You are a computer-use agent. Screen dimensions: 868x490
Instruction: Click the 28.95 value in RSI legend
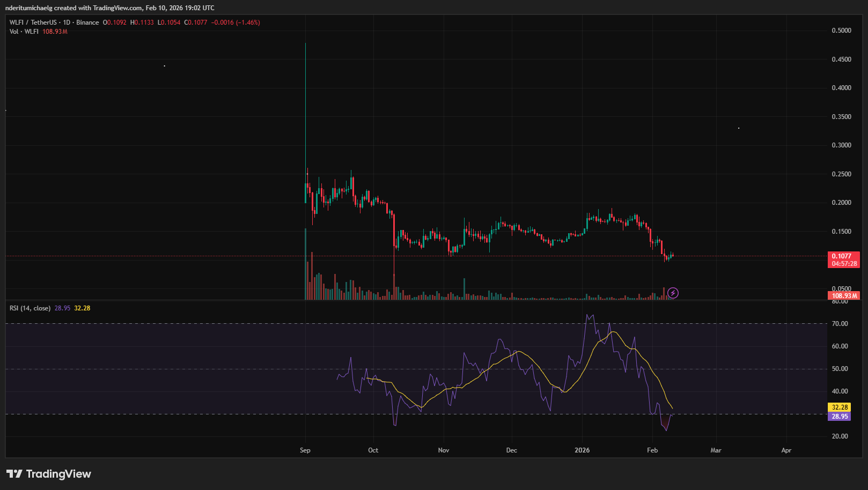coord(62,308)
